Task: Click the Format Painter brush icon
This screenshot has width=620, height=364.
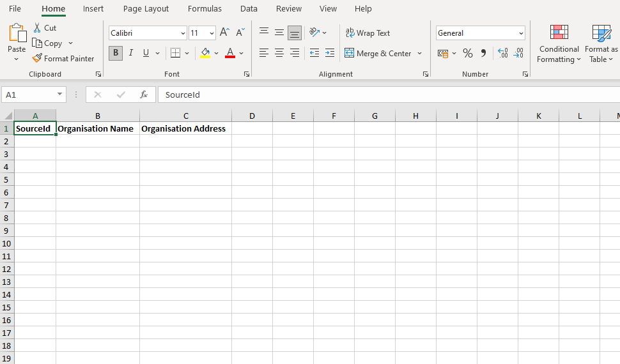Action: click(x=37, y=59)
